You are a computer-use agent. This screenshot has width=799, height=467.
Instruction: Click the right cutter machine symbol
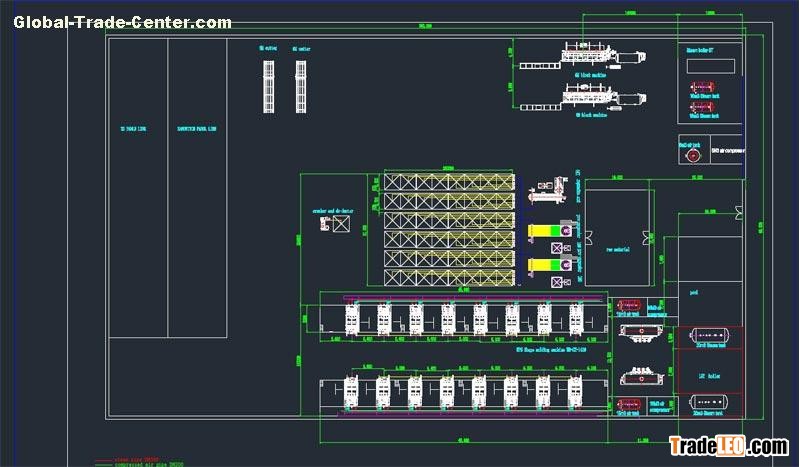(x=300, y=86)
